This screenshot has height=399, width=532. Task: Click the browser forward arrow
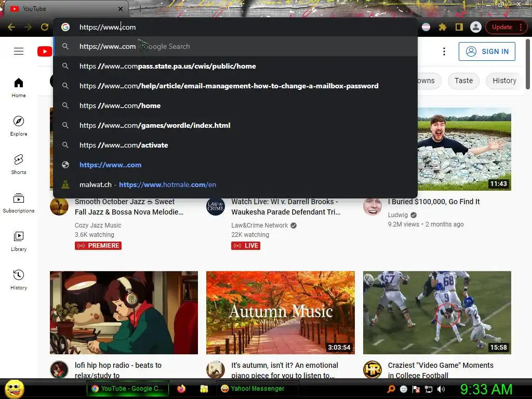28,27
